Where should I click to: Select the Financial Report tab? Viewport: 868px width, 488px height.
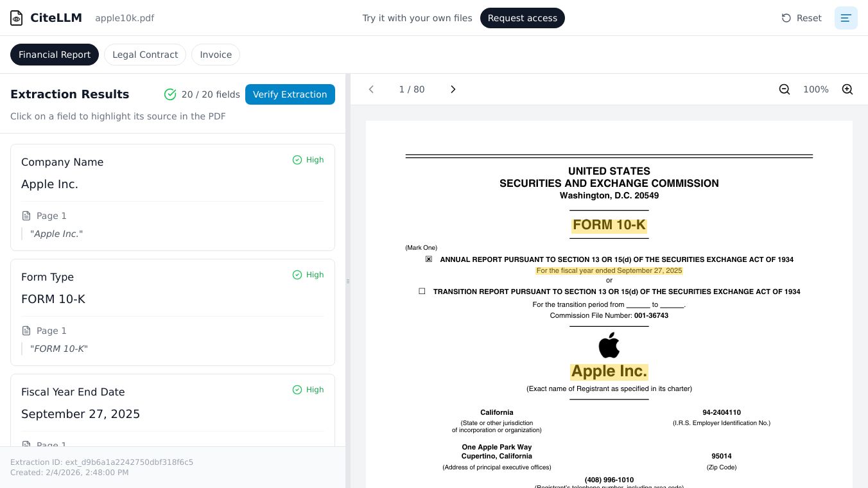[x=55, y=55]
